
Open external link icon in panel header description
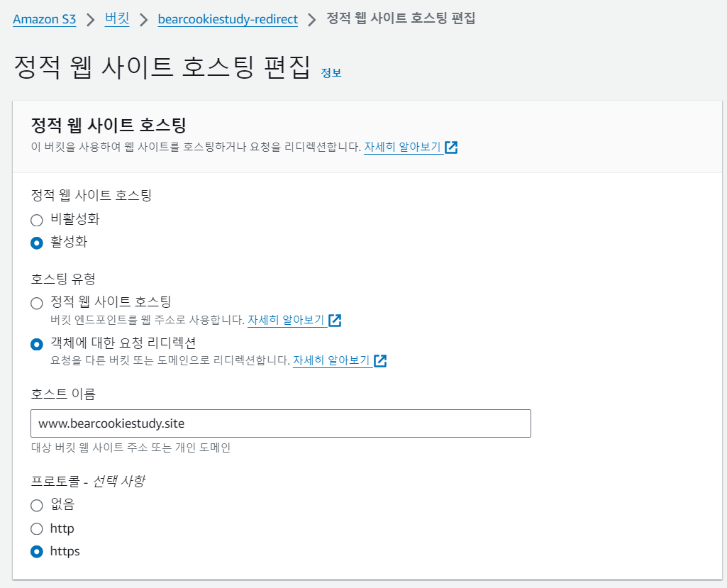click(451, 148)
